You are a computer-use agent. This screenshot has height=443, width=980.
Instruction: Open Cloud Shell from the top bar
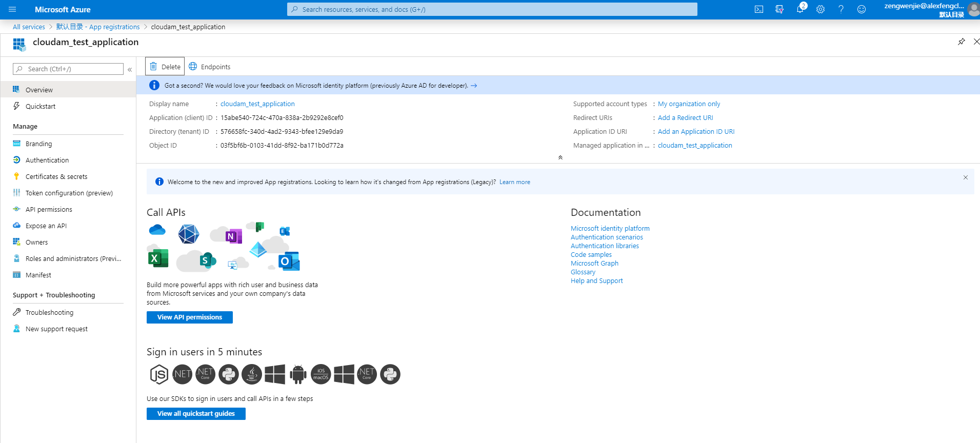[x=759, y=9]
